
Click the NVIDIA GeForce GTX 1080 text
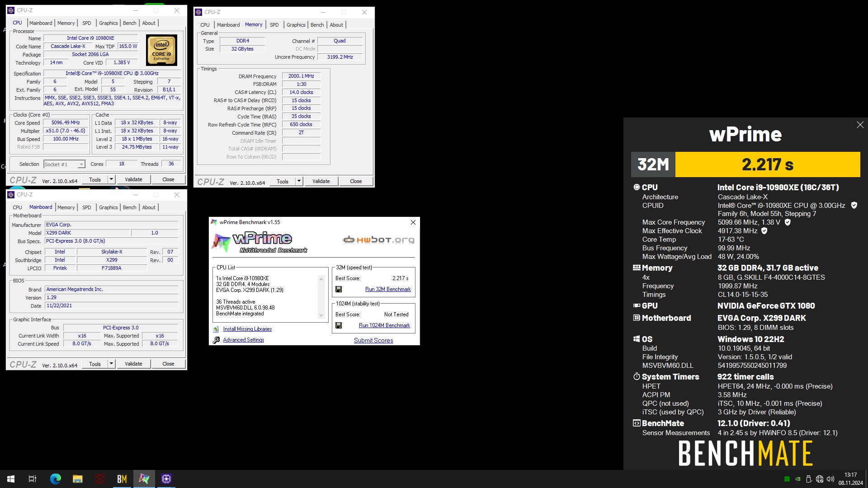[x=766, y=306]
